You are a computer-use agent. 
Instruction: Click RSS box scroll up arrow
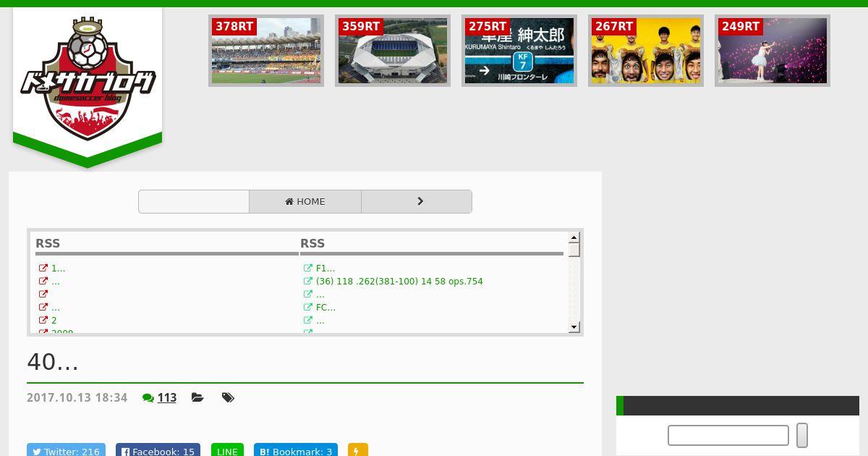(x=574, y=237)
